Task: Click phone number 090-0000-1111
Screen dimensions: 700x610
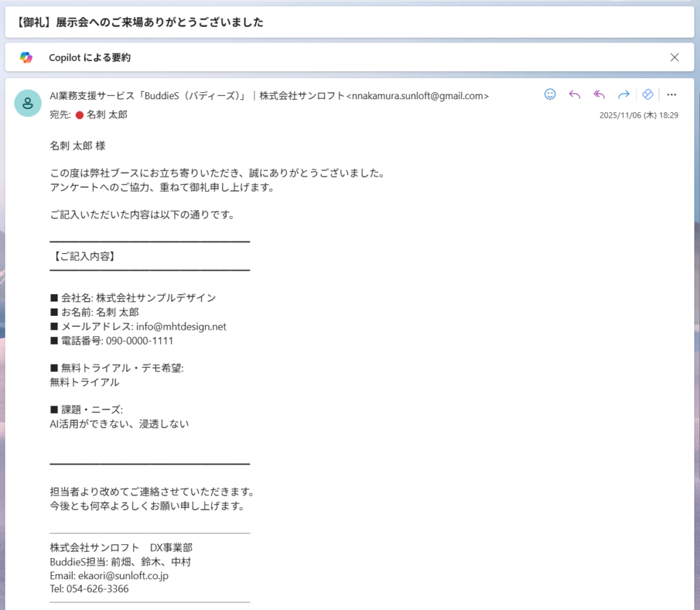Action: pos(139,341)
